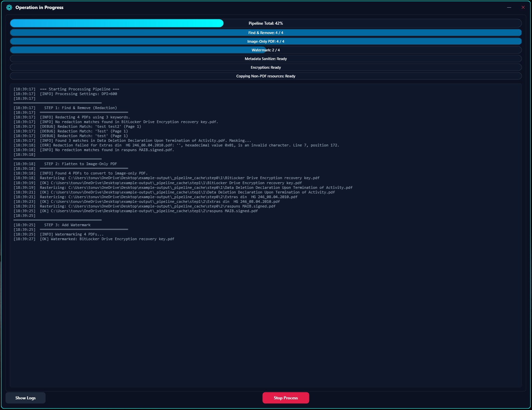Click the 'Watermarking 4 PDFs...' log line
The width and height of the screenshot is (532, 410).
[x=59, y=234]
